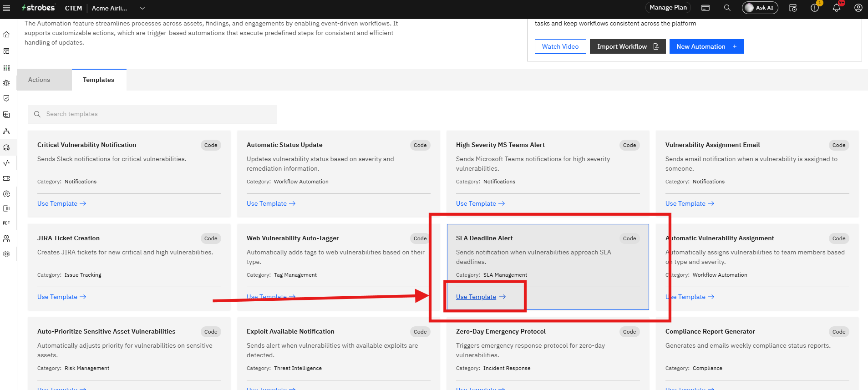Screen dimensions: 868x390
Task: Click the JIRA Ticket Creation title
Action: 68,238
